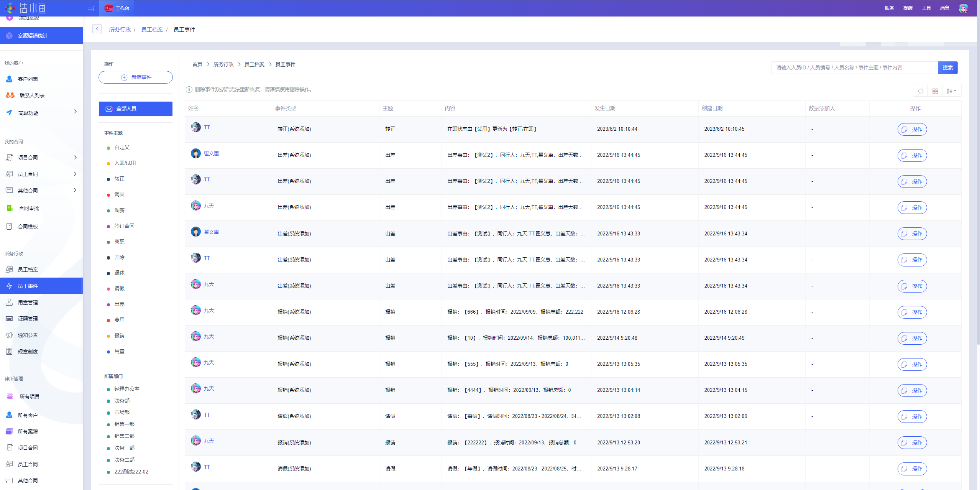Filter by 法务部 department
This screenshot has height=490, width=980.
point(122,401)
